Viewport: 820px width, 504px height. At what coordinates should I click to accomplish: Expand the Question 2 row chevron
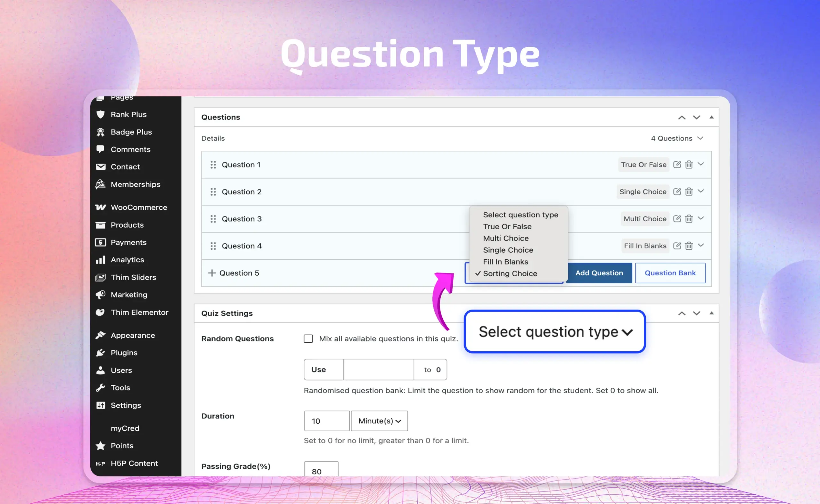[x=701, y=191]
